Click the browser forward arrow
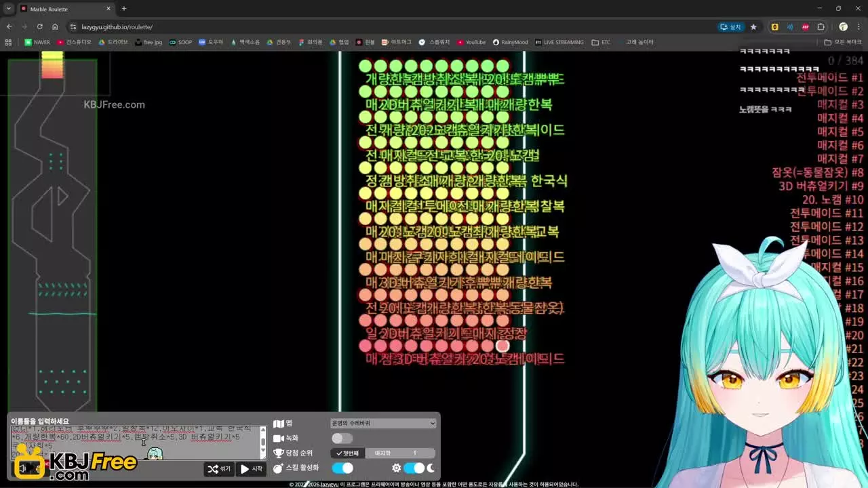 click(x=24, y=27)
